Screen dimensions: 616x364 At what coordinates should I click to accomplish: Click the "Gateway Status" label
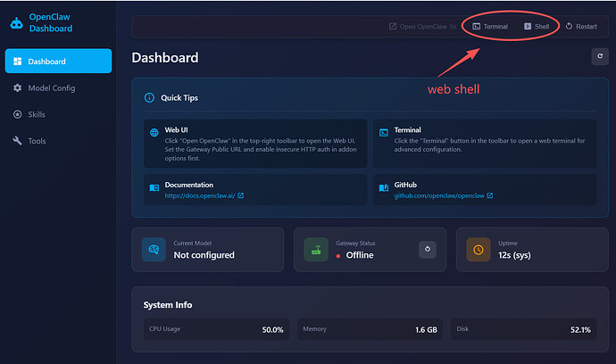[355, 243]
